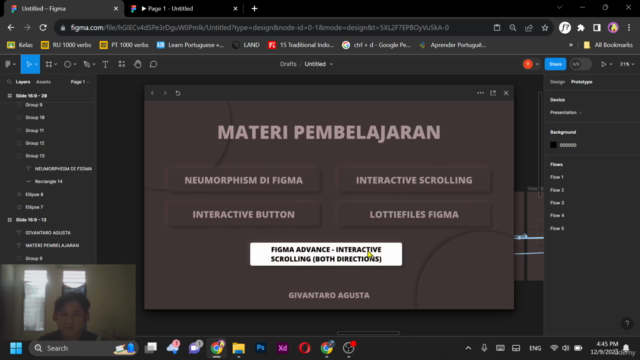The image size is (640, 360).
Task: Select the Text tool
Action: pos(105,64)
